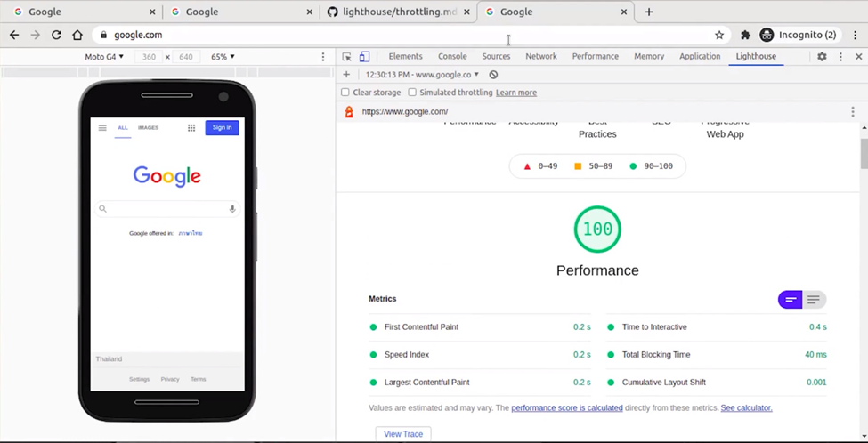Enable the Simulated throttling checkbox
The image size is (868, 443).
point(412,93)
